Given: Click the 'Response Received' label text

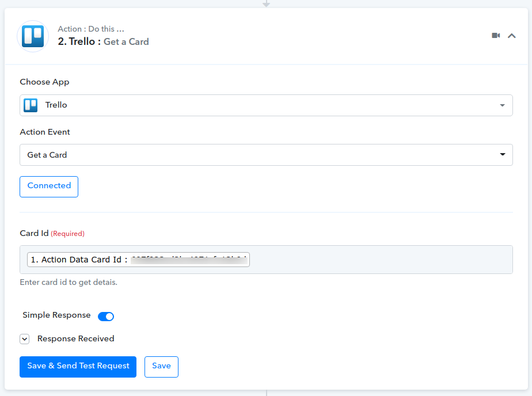Looking at the screenshot, I should click(75, 338).
